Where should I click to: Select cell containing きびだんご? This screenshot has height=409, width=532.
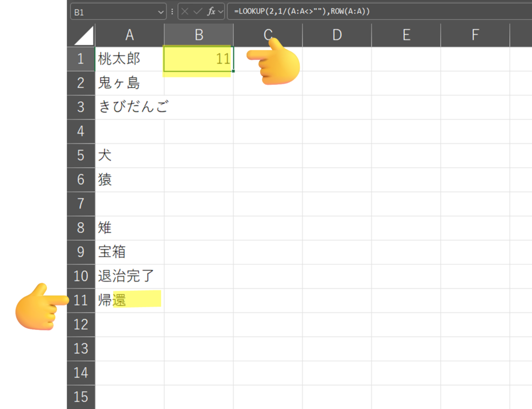pyautogui.click(x=129, y=107)
